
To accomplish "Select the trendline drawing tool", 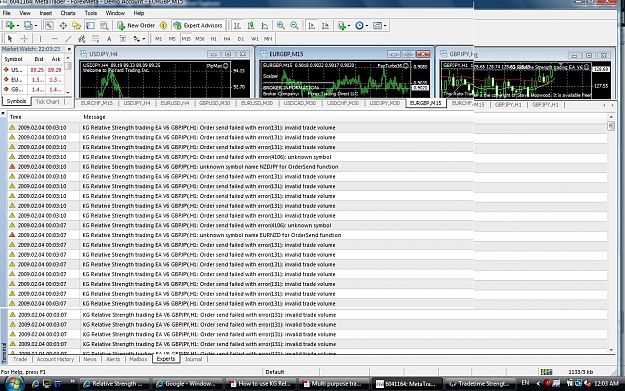I will [x=68, y=39].
